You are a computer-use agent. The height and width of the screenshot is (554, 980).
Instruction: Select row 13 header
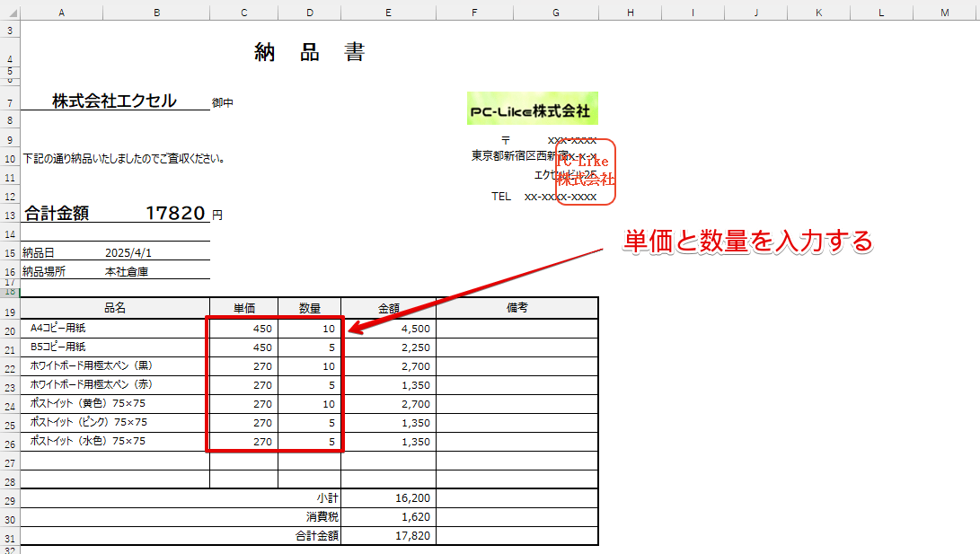tap(10, 214)
